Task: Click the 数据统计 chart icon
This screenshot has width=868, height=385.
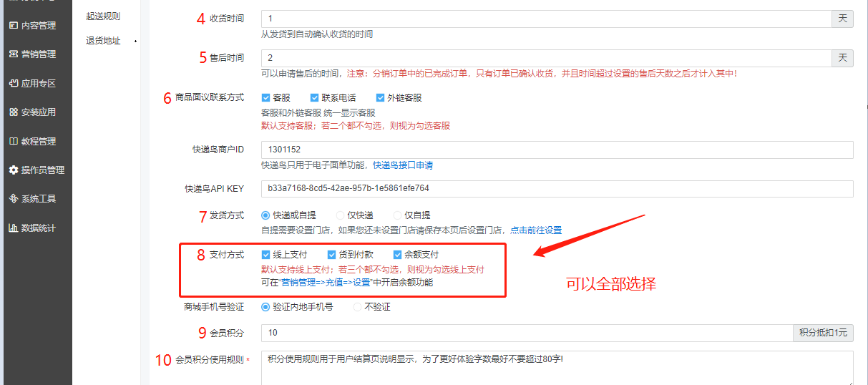Action: [13, 228]
